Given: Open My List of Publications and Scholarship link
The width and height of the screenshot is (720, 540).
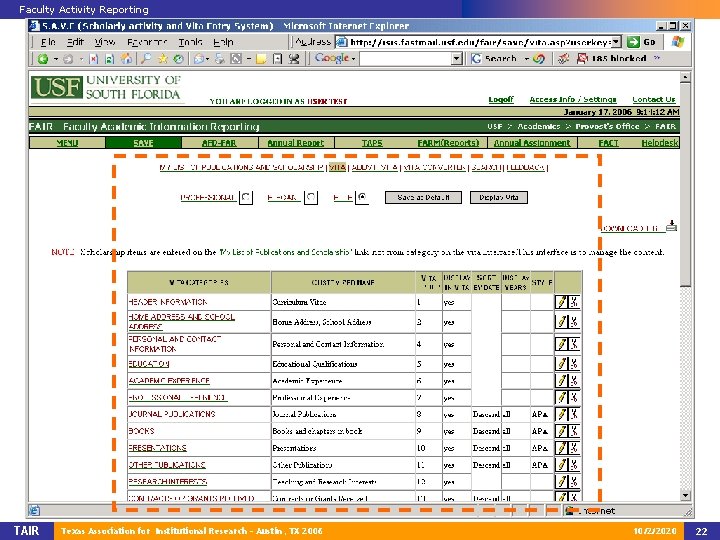Looking at the screenshot, I should [x=242, y=168].
